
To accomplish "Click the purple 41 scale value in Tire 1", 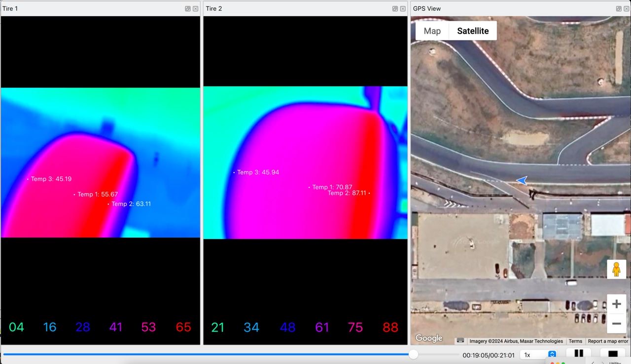I will (115, 327).
